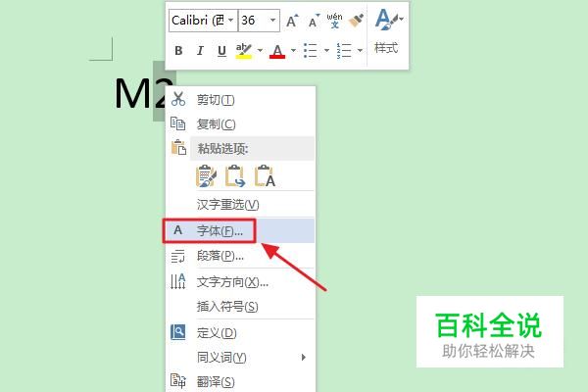Open the 样式 styles gallery
The height and width of the screenshot is (392, 588).
pyautogui.click(x=388, y=33)
